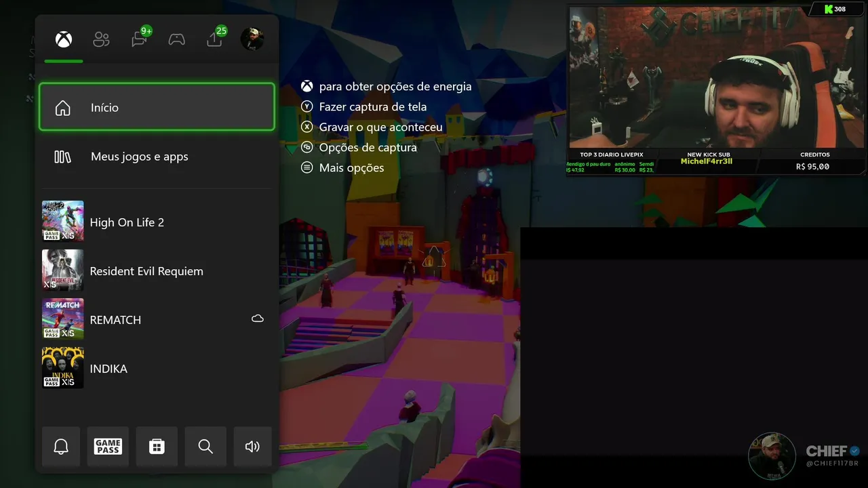Click 'TOP 3 DIARIO LIVEPIX' label

(611, 155)
